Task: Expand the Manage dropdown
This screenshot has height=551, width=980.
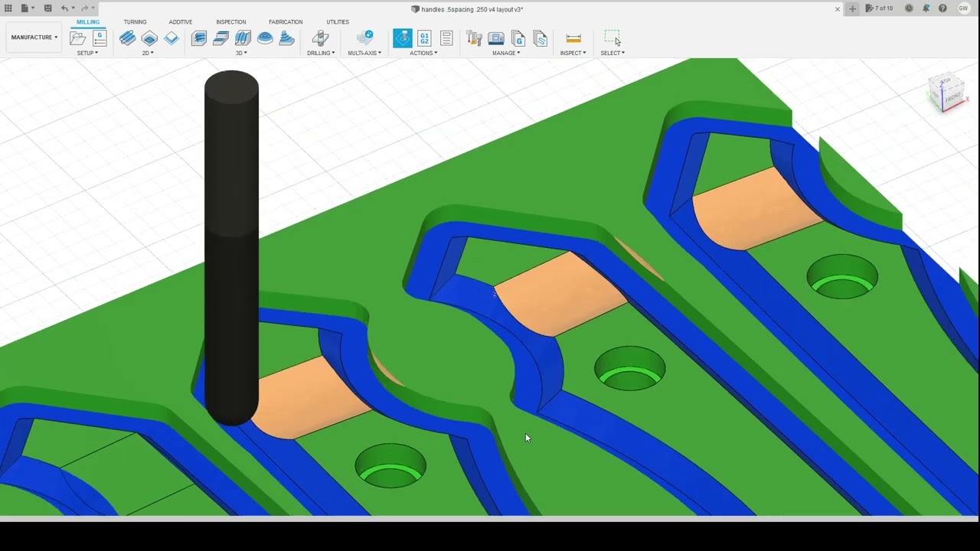Action: tap(506, 53)
